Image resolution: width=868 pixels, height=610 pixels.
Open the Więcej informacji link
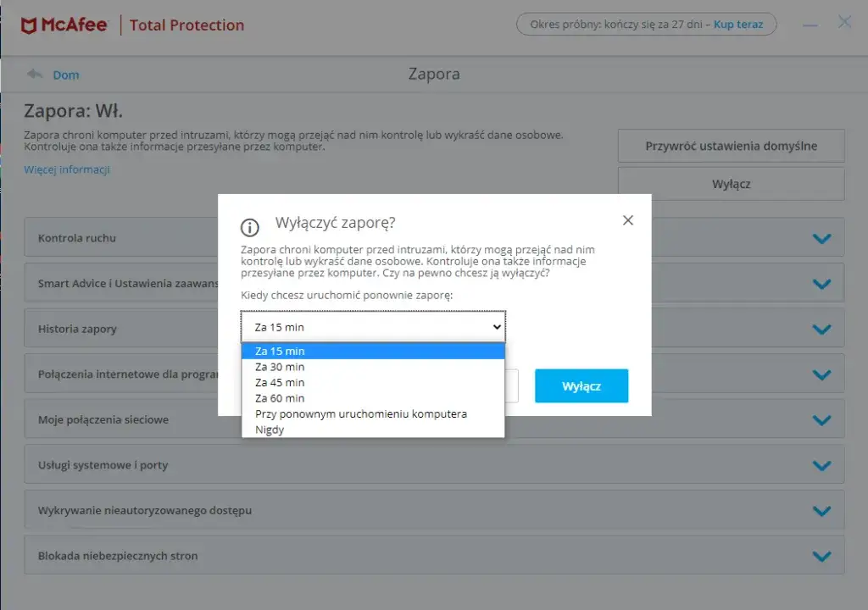tap(67, 169)
